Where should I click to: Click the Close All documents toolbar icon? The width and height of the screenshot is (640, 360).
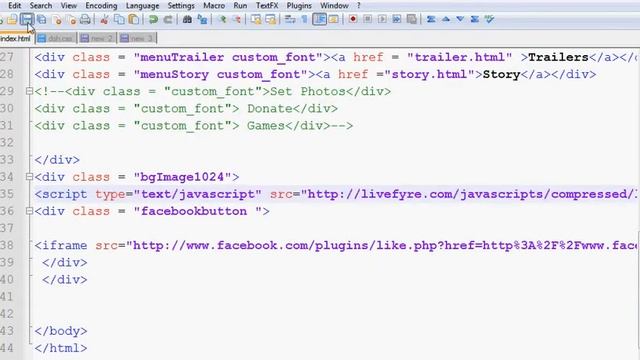click(x=71, y=19)
